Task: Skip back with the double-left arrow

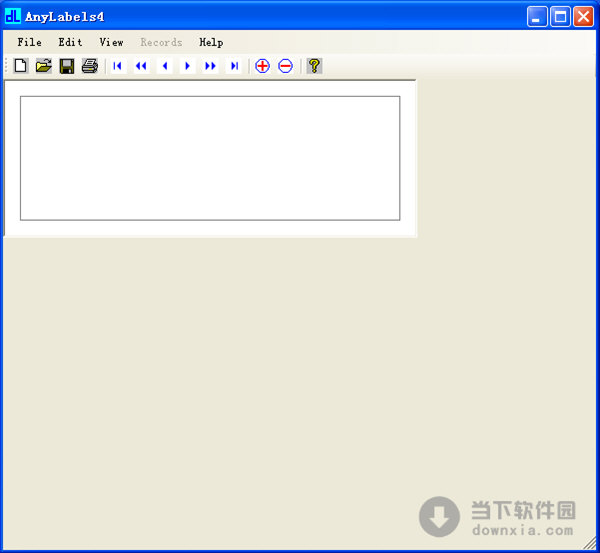Action: pyautogui.click(x=141, y=66)
